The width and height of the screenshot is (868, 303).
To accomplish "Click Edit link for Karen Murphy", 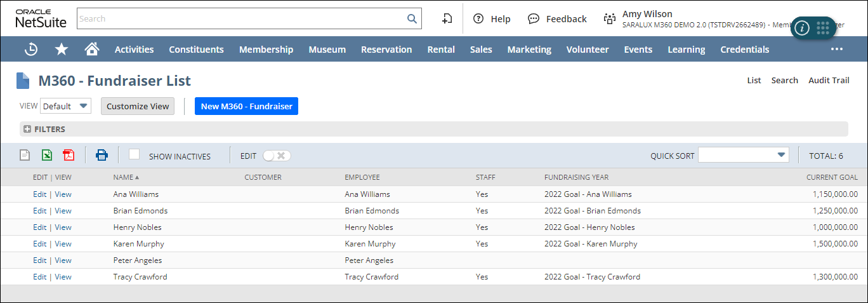I will coord(39,244).
